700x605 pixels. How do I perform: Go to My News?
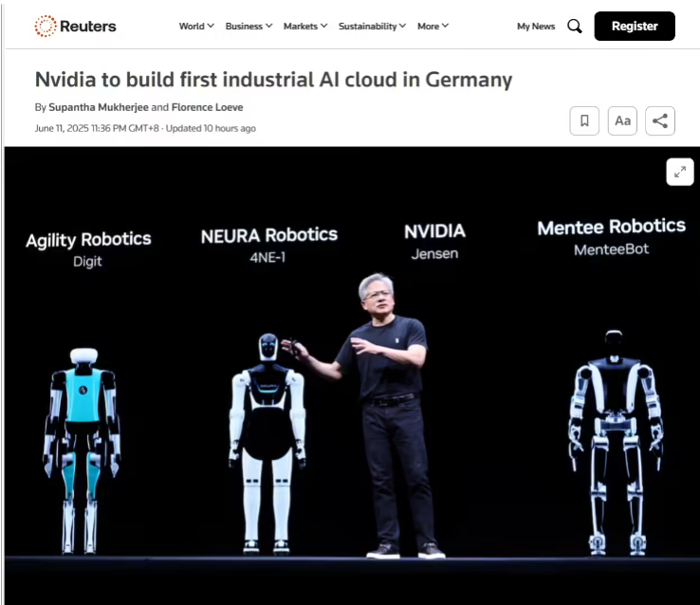click(536, 27)
